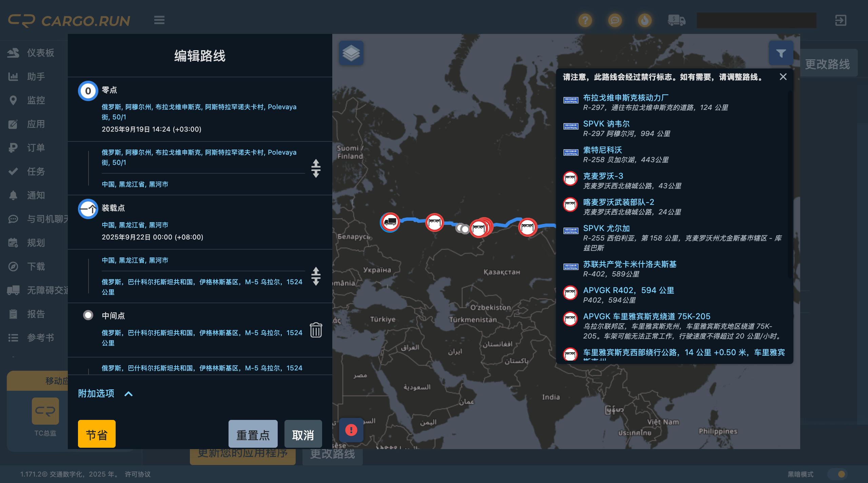Click the truck marker on the map
Image resolution: width=868 pixels, height=483 pixels.
(390, 222)
